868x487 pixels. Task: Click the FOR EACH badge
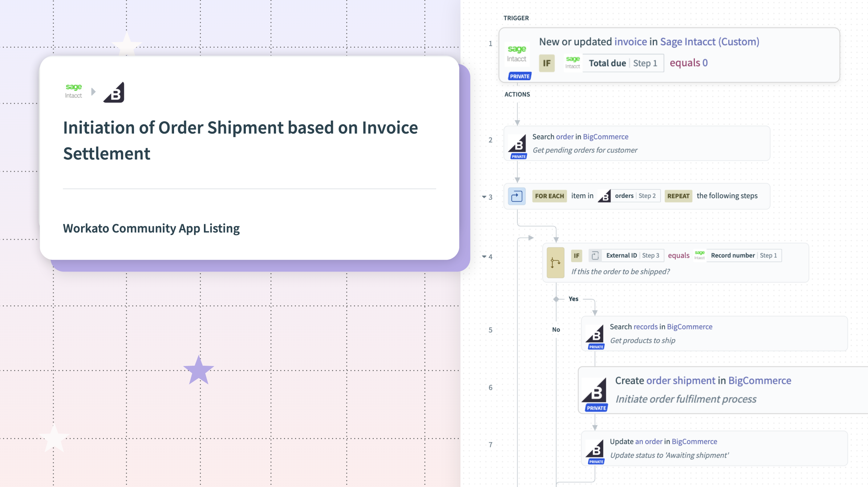click(x=549, y=196)
